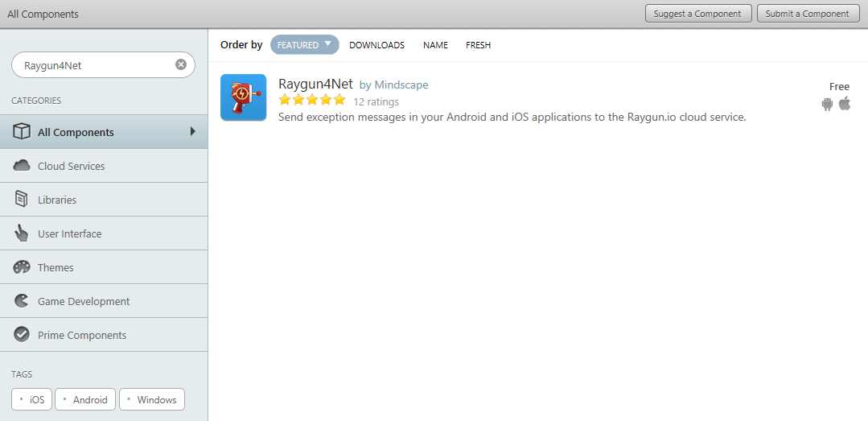868x421 pixels.
Task: Clear the Raygun4Net search field
Action: 181,65
